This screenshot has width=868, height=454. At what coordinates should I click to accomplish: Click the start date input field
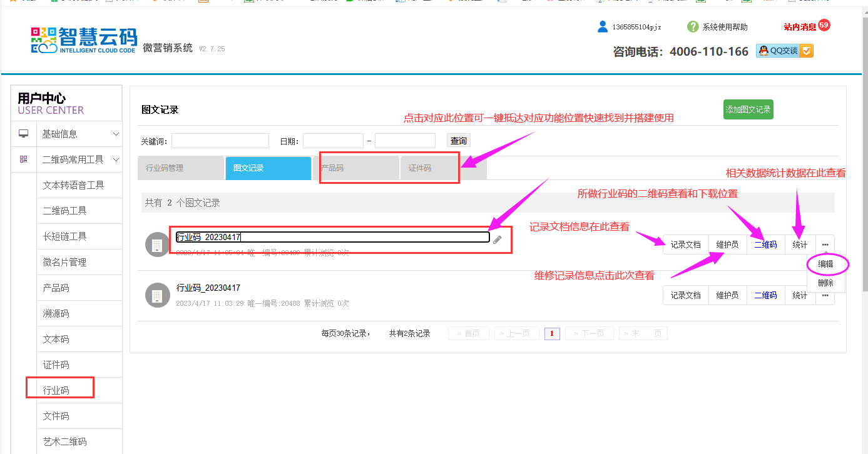[333, 141]
